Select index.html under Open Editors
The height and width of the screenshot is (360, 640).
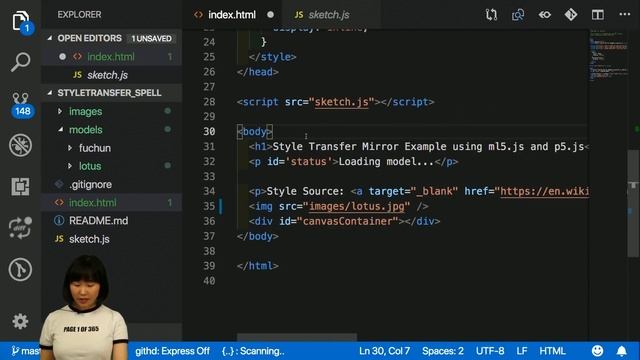(x=111, y=57)
